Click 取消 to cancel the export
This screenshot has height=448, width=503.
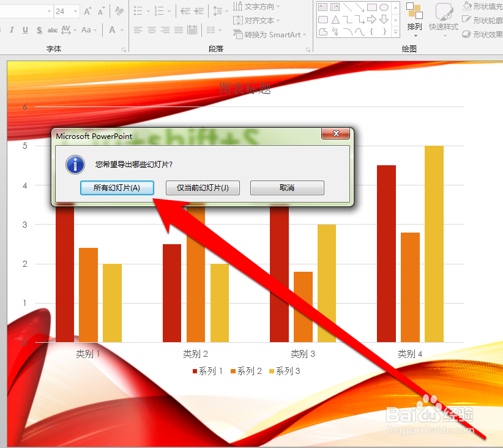pyautogui.click(x=287, y=188)
